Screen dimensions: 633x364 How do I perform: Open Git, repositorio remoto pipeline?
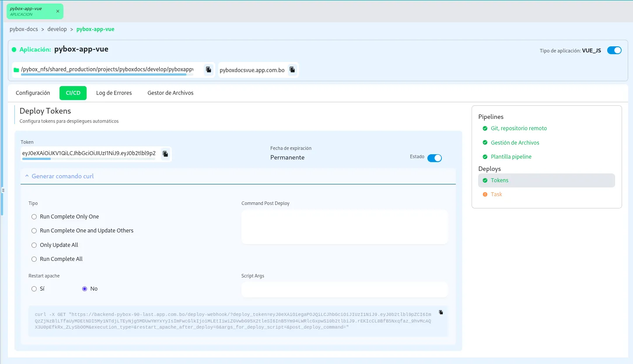[x=519, y=128]
